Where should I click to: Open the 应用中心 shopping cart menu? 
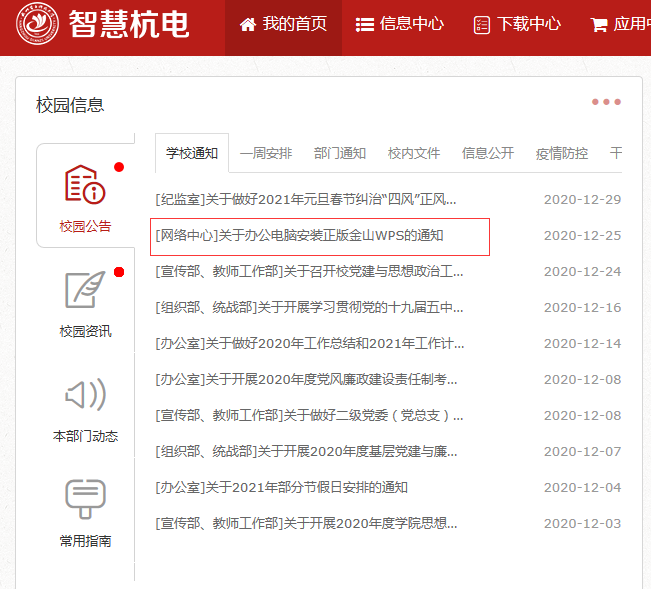[620, 25]
